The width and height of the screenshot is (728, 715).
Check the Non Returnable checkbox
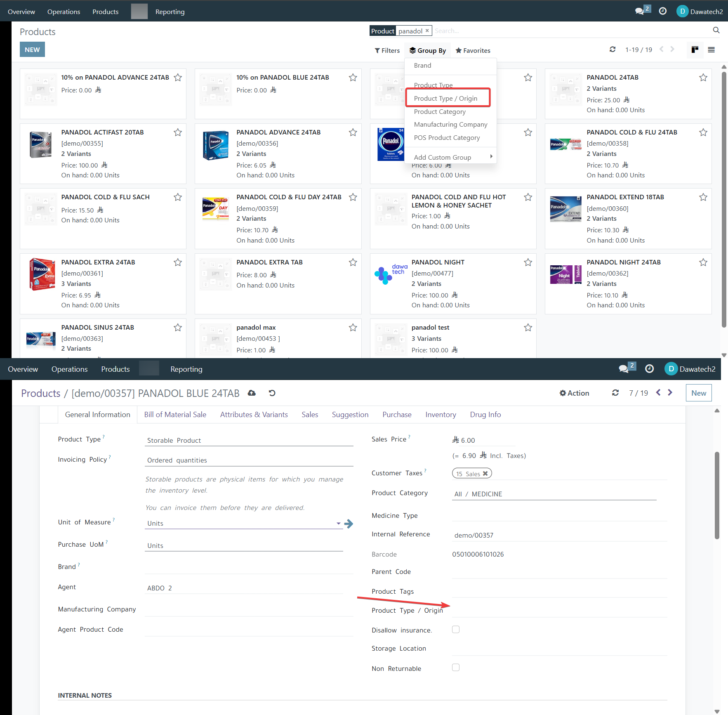456,668
